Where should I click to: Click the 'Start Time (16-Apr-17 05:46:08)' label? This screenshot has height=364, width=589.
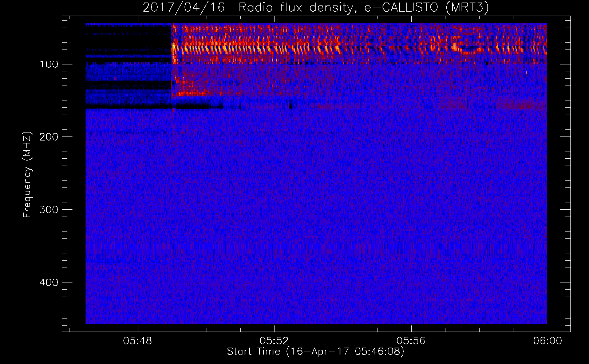[316, 352]
